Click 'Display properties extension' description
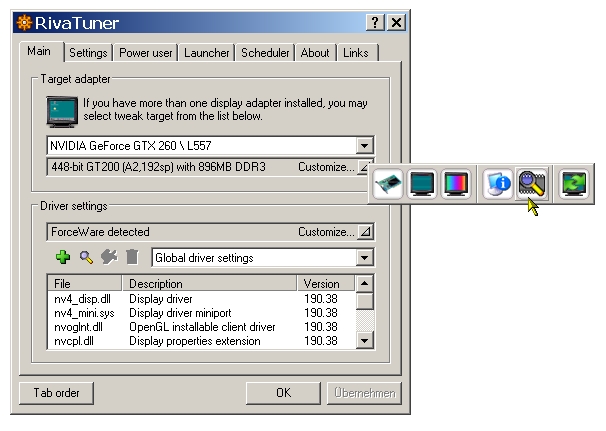This screenshot has width=606, height=431. (x=195, y=341)
